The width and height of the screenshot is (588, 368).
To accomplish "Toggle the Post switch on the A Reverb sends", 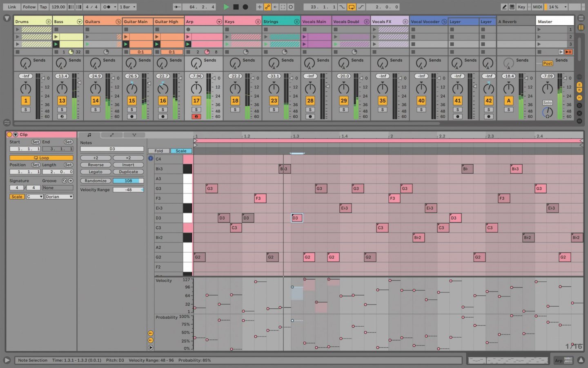I will tap(547, 63).
